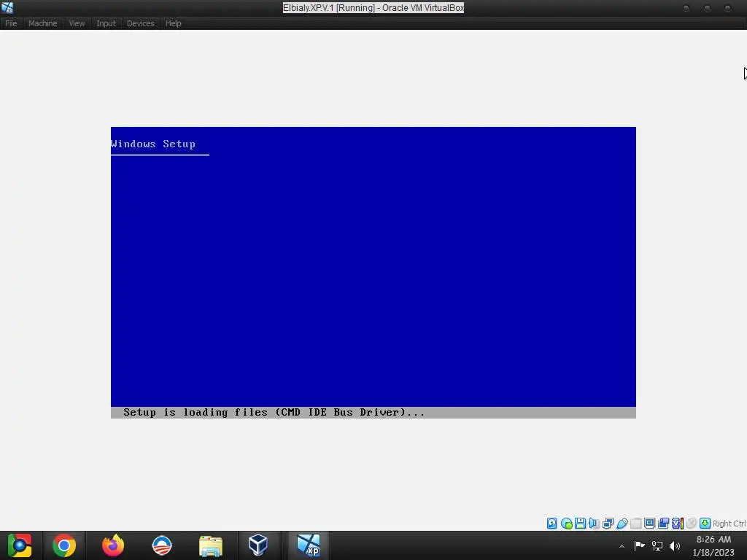Image resolution: width=747 pixels, height=560 pixels.
Task: Minimize the VirtualBox window
Action: tap(686, 8)
